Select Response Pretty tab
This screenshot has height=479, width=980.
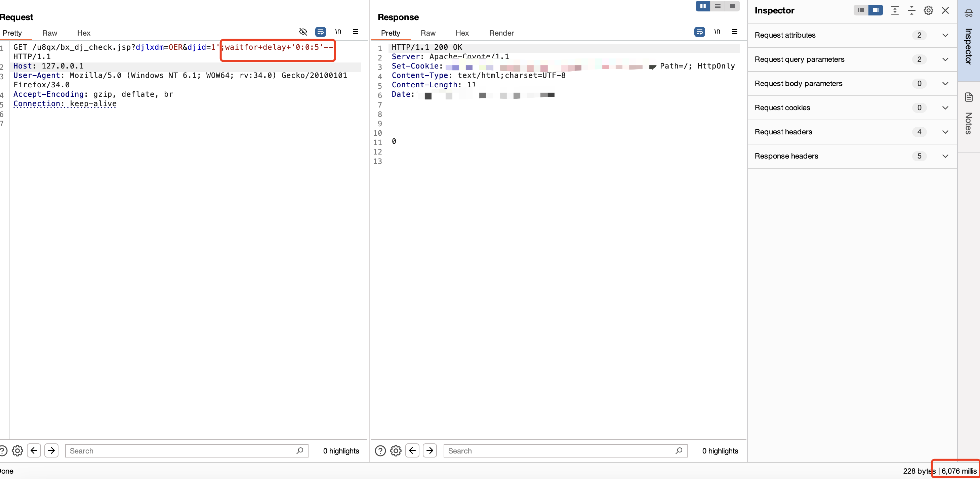(390, 33)
